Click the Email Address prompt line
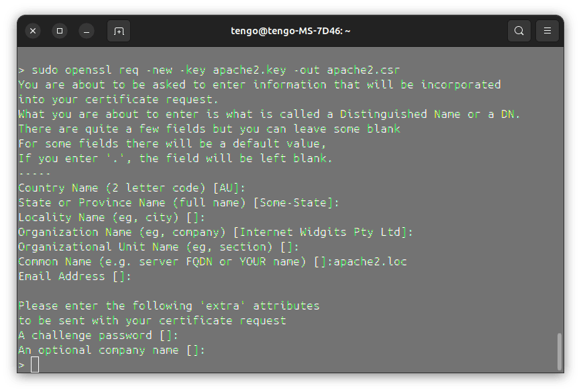 [x=74, y=277]
